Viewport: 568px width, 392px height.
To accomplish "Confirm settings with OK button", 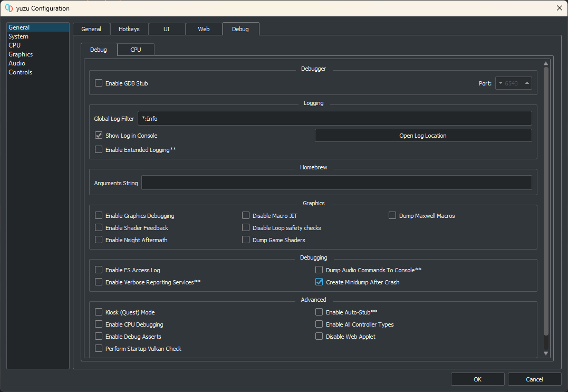I will click(478, 379).
